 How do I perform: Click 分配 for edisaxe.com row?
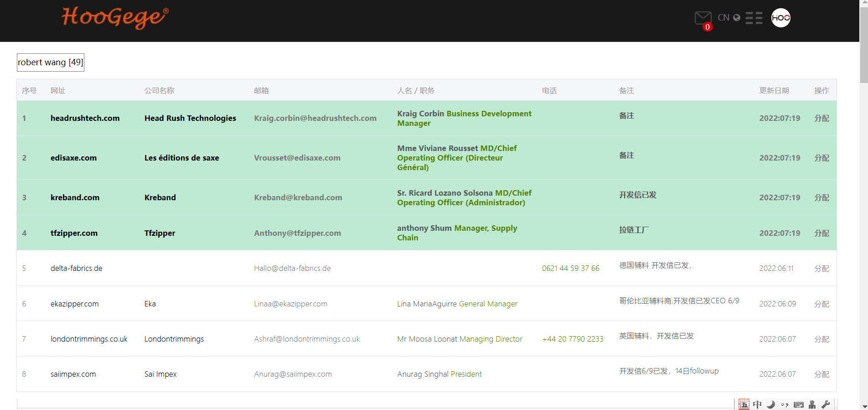point(821,158)
